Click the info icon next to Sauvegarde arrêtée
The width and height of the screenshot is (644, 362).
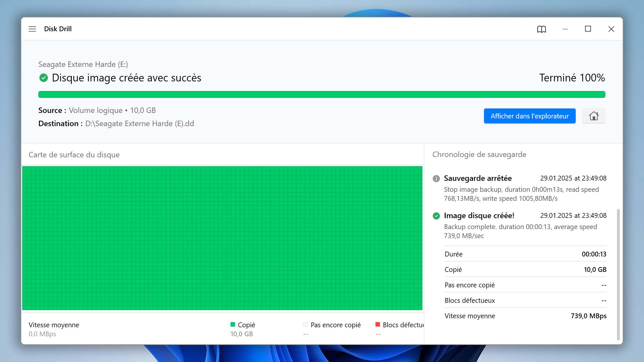tap(436, 178)
